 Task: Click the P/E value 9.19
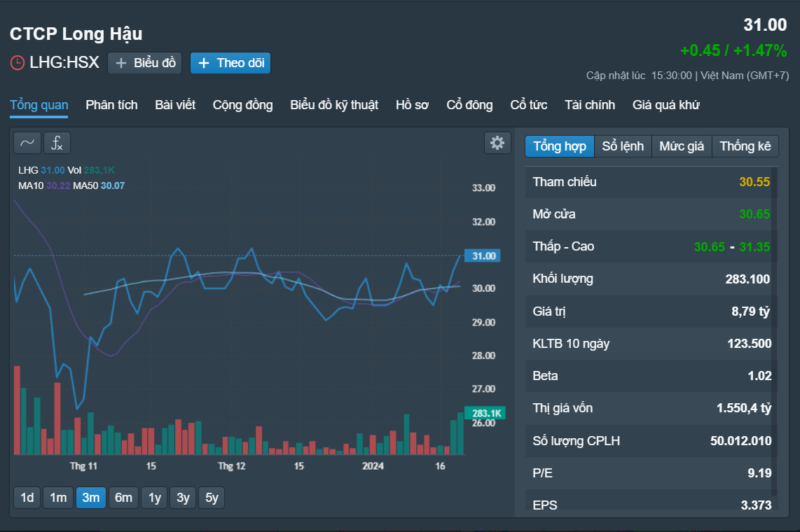tap(759, 473)
